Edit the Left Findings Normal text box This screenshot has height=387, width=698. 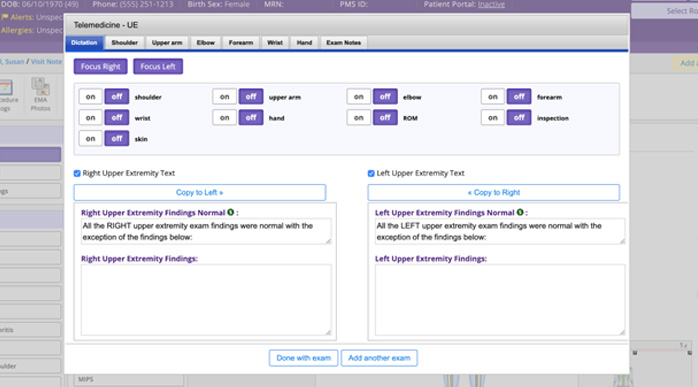[x=500, y=231]
